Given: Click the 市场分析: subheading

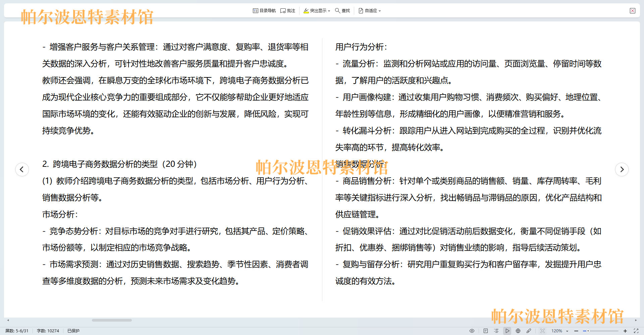Looking at the screenshot, I should pos(60,214).
